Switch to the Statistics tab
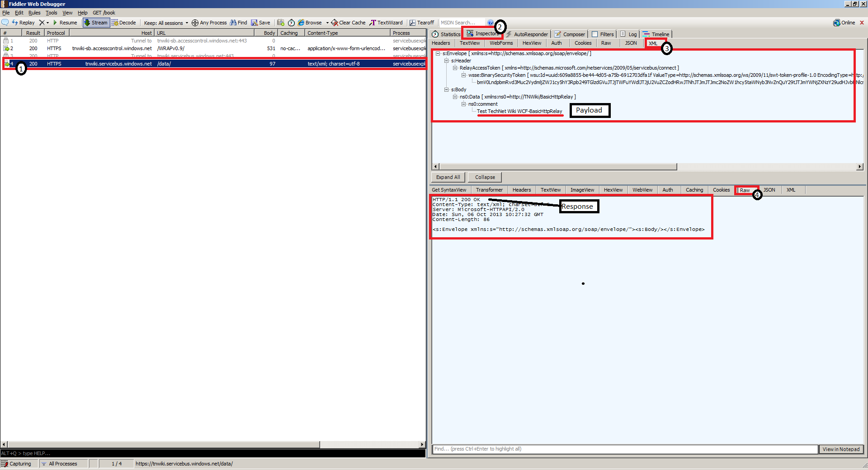Screen dimensions: 868x470 click(x=446, y=34)
